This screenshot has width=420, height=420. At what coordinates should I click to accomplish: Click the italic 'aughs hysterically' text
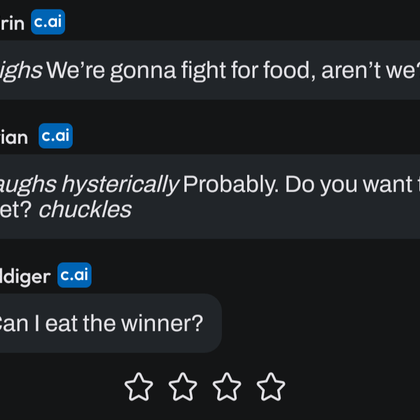(x=89, y=185)
